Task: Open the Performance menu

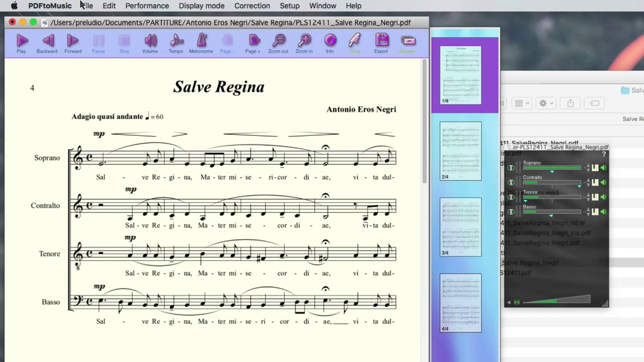Action: 147,6
